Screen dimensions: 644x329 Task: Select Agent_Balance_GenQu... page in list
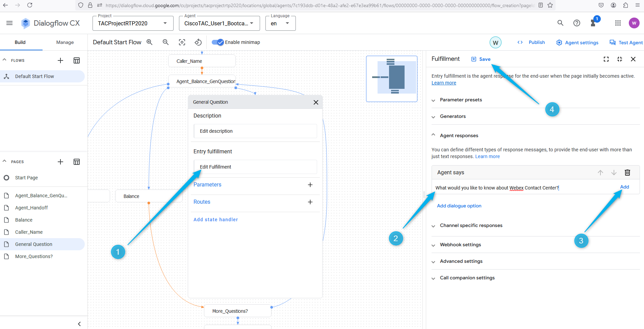[42, 196]
